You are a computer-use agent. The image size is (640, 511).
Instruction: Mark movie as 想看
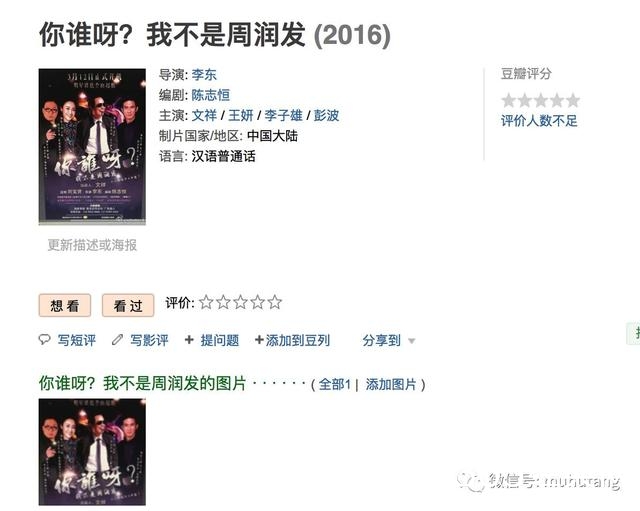point(65,305)
